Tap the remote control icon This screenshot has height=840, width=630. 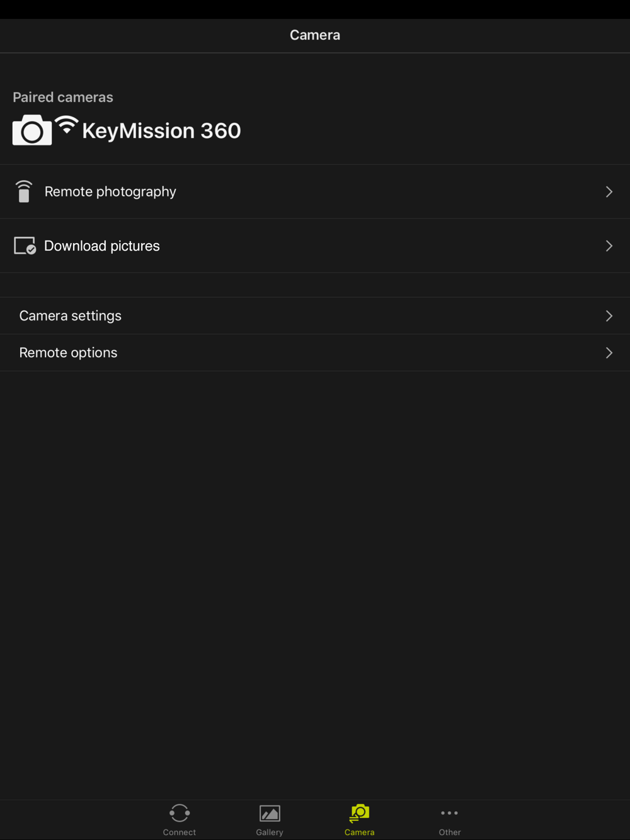(24, 191)
